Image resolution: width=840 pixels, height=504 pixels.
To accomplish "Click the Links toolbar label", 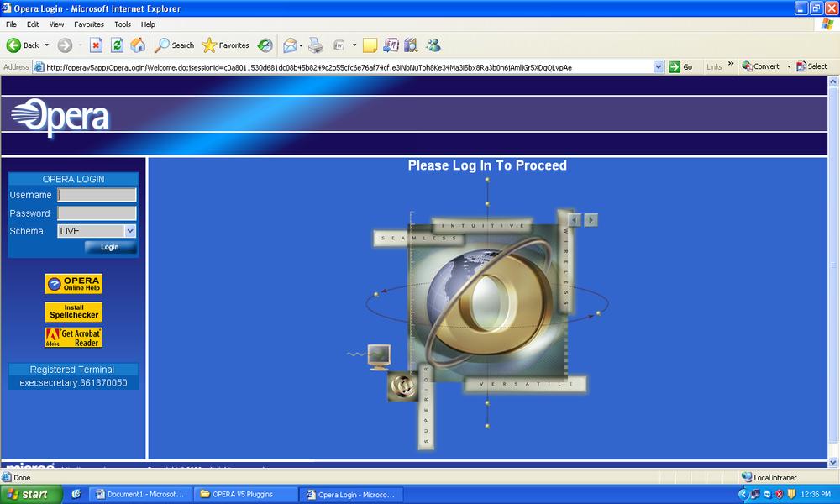I will click(x=714, y=67).
